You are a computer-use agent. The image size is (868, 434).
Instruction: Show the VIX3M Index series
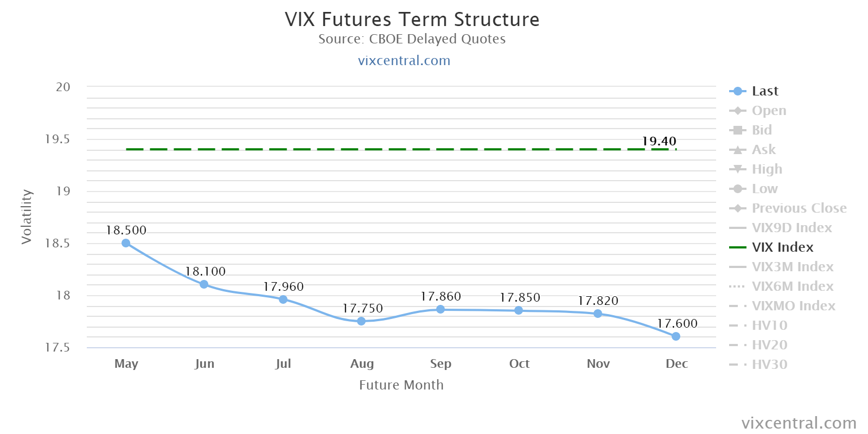tap(792, 267)
